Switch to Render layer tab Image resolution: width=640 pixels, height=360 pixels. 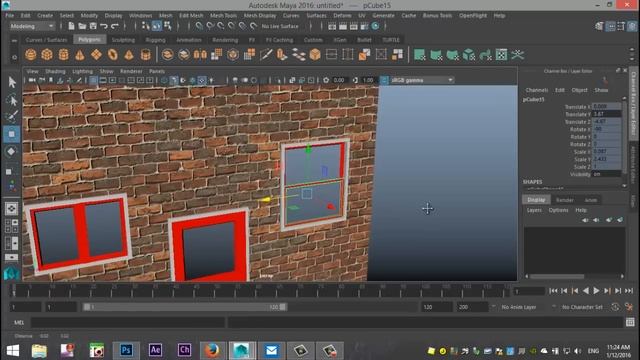pos(565,200)
